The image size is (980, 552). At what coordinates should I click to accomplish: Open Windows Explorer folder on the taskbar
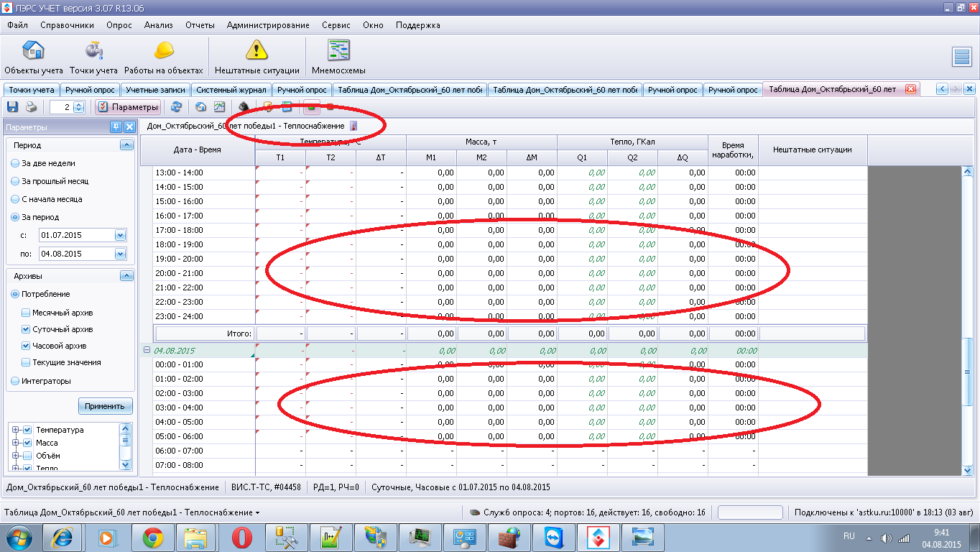pyautogui.click(x=196, y=537)
